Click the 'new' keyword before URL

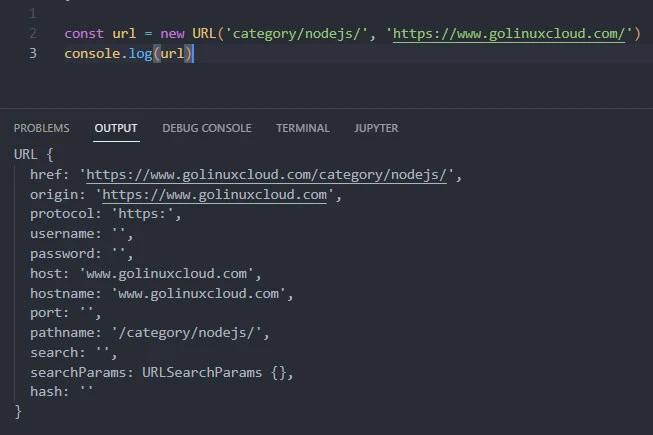172,34
